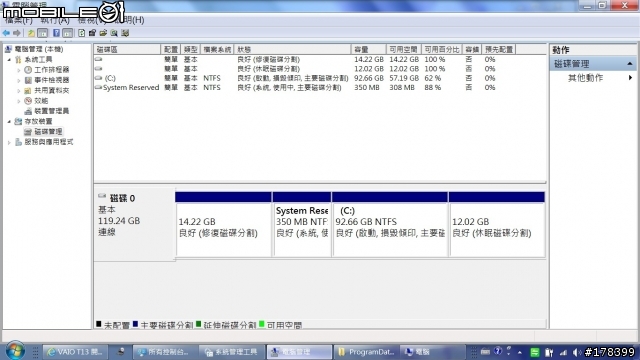Click the 工作排程器 clock icon in tree
Viewport: 640px width, 360px height.
(x=28, y=70)
